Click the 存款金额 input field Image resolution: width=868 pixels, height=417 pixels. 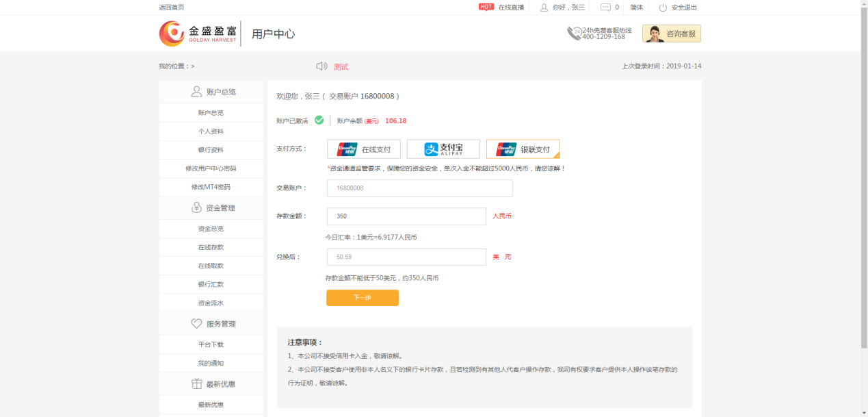406,216
